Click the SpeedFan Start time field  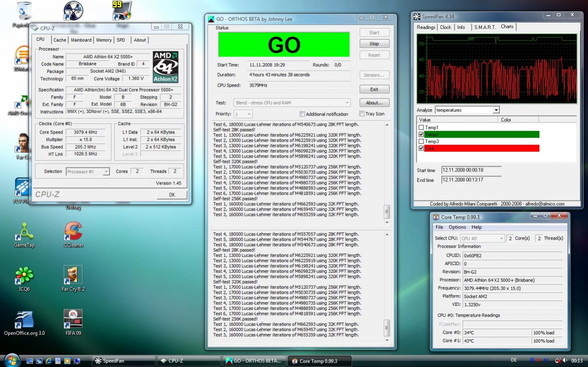pos(471,170)
